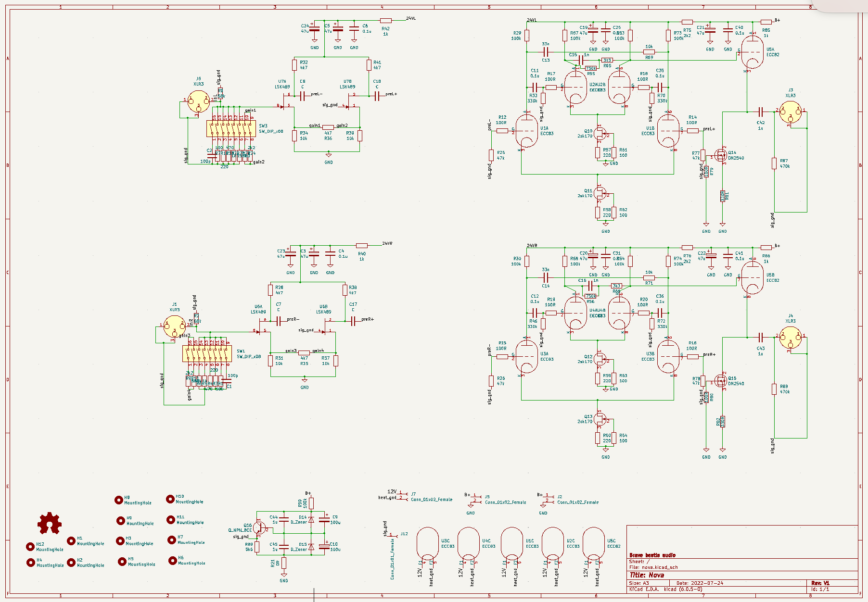Viewport: 868px width, 602px height.
Task: Select the R42 1k resistor
Action: click(385, 21)
